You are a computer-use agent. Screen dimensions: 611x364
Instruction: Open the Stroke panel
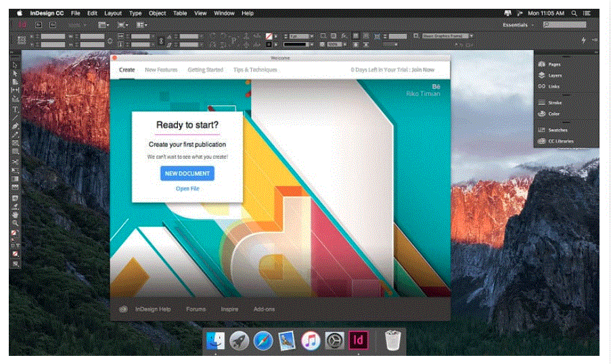(550, 102)
